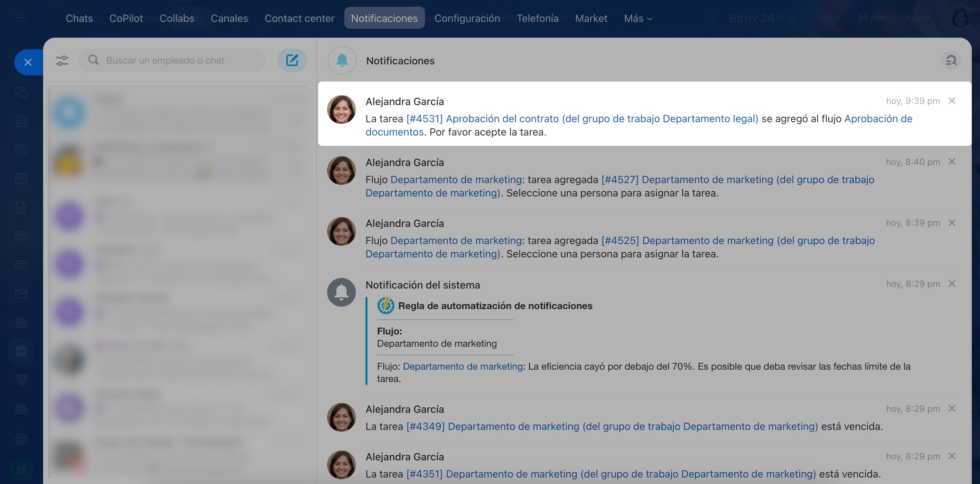Open the Market tab
Image resolution: width=980 pixels, height=484 pixels.
pos(591,18)
